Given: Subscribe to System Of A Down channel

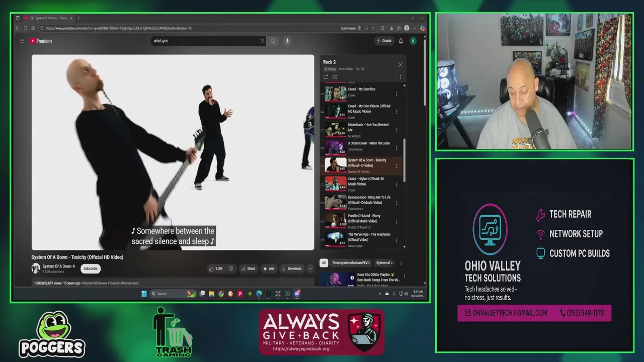Looking at the screenshot, I should pos(91,268).
